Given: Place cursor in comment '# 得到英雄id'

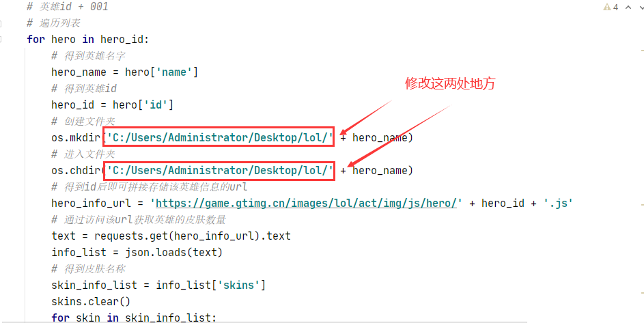Looking at the screenshot, I should (x=84, y=89).
